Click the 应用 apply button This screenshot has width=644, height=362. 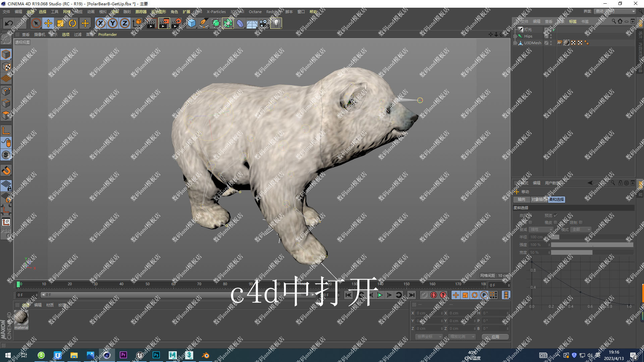pyautogui.click(x=495, y=337)
